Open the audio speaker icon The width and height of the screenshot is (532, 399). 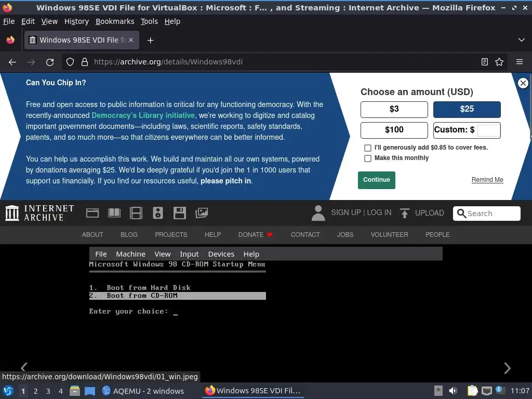tap(158, 213)
